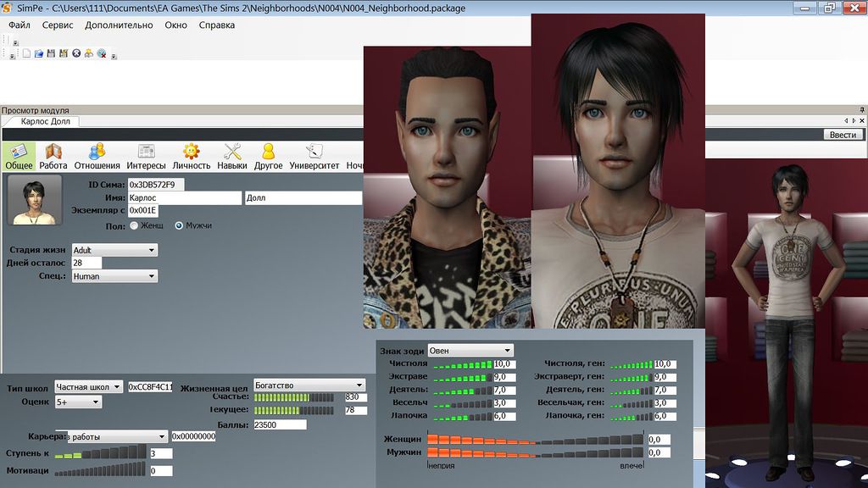The width and height of the screenshot is (868, 488).
Task: Expand the Стадия жизни Adult dropdown
Action: [x=151, y=250]
